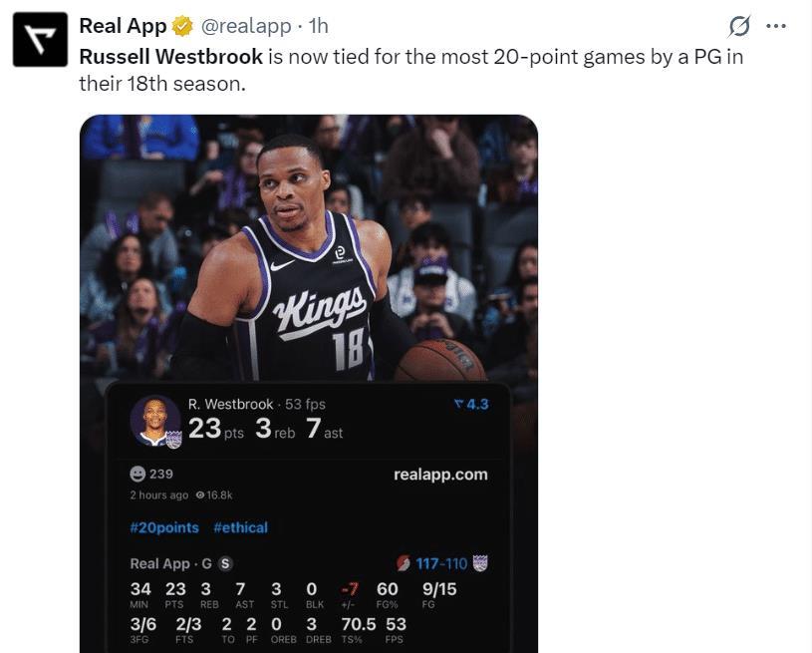Click the 117-110 game score
Image resolution: width=812 pixels, height=653 pixels.
[x=441, y=564]
